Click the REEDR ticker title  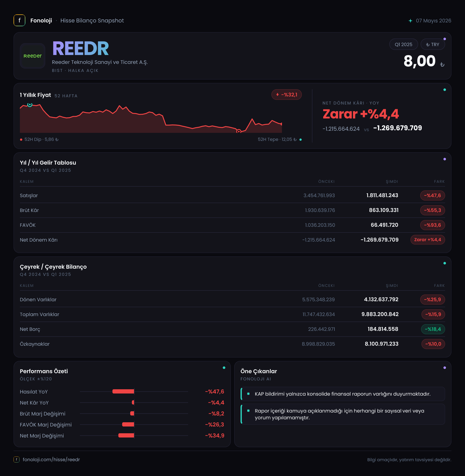[80, 48]
